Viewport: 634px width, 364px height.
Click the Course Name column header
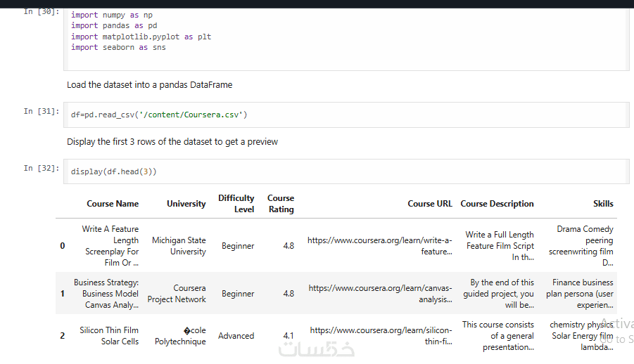[113, 204]
